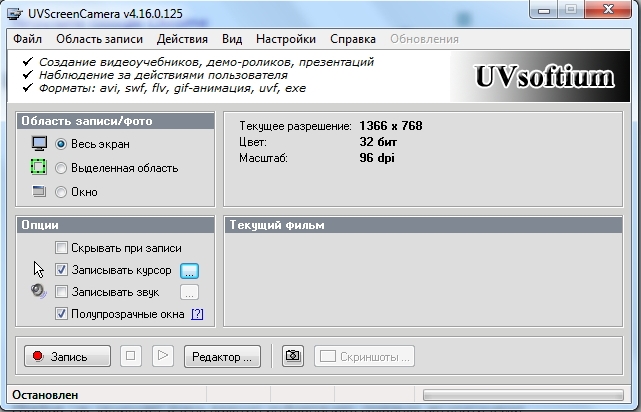Viewport: 641px width, 412px height.
Task: Open cursor recording settings ellipsis button
Action: tap(189, 271)
